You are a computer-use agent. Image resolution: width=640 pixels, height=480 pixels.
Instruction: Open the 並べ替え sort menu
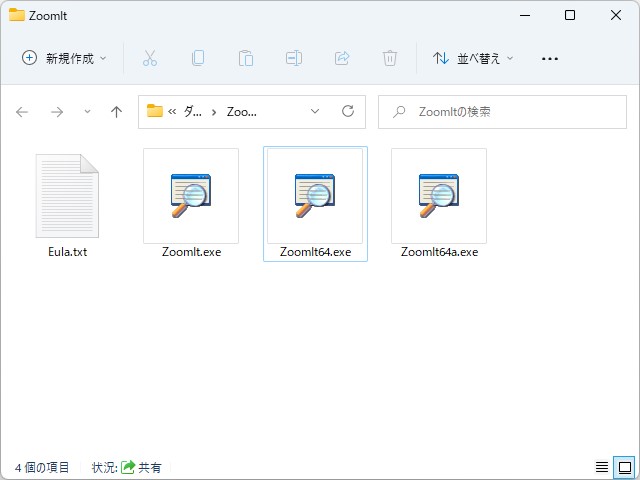[473, 58]
